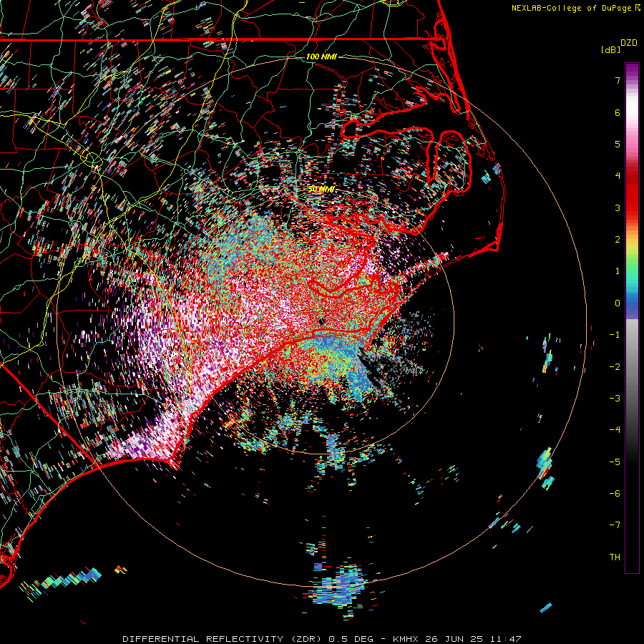The image size is (644, 644).
Task: Click the Differential Reflectivity KMHX caption text
Action: 322,639
